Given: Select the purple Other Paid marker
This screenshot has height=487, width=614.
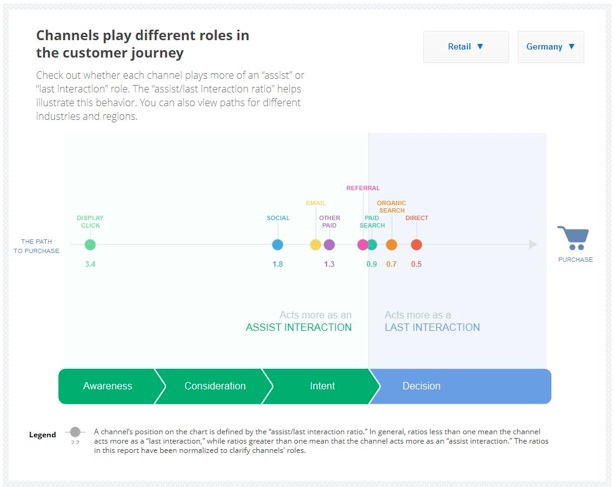Looking at the screenshot, I should pos(329,244).
